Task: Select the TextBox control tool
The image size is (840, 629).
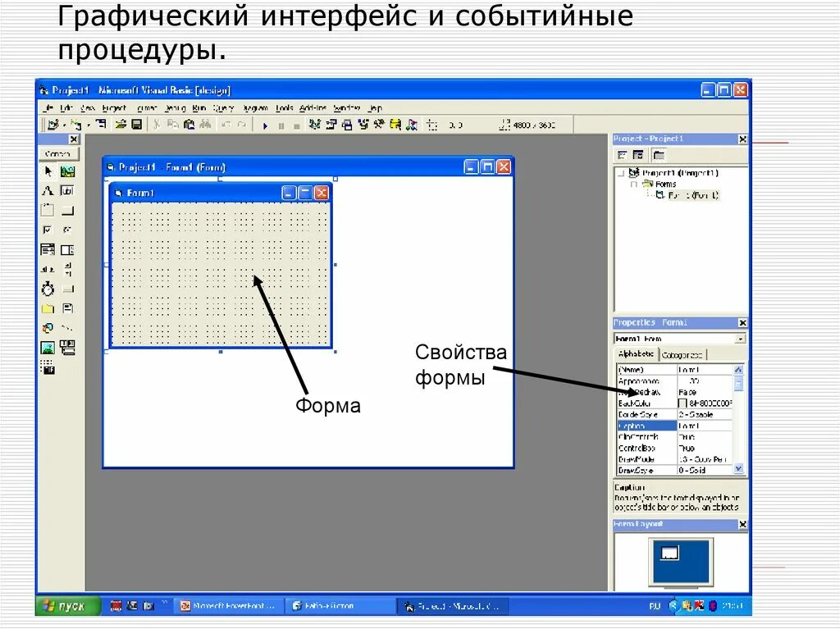Action: [x=67, y=191]
